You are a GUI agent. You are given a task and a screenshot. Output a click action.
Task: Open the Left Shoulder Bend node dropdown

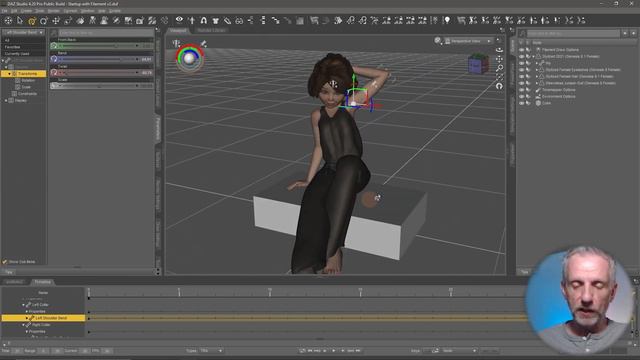pyautogui.click(x=24, y=32)
